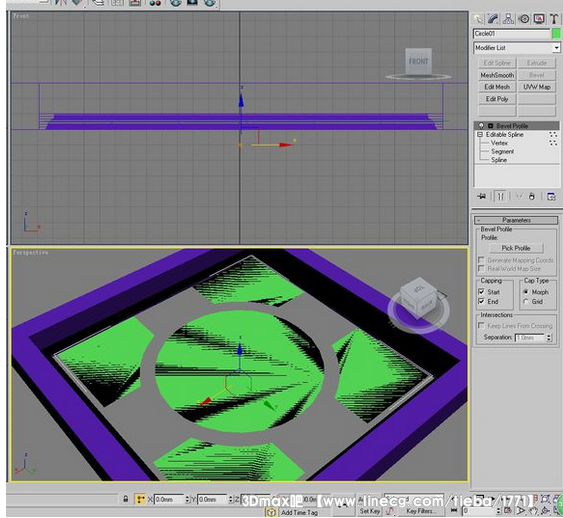This screenshot has height=518, width=563.
Task: Click the Go to Start playback icon
Action: click(454, 510)
